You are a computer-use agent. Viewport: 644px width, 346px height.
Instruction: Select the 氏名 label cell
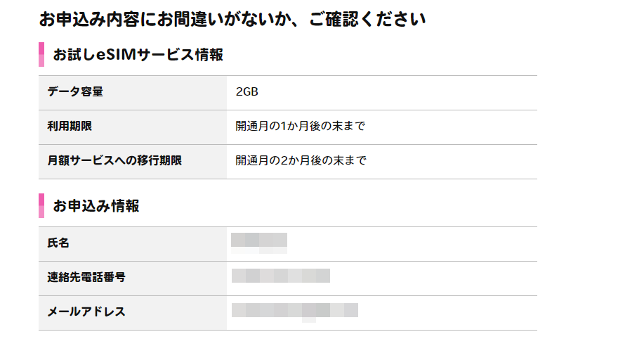pos(133,244)
